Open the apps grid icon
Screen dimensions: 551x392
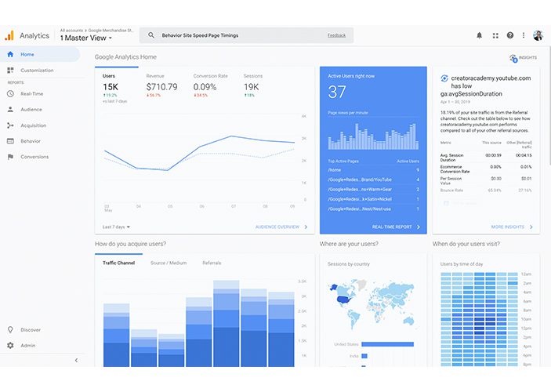(495, 35)
